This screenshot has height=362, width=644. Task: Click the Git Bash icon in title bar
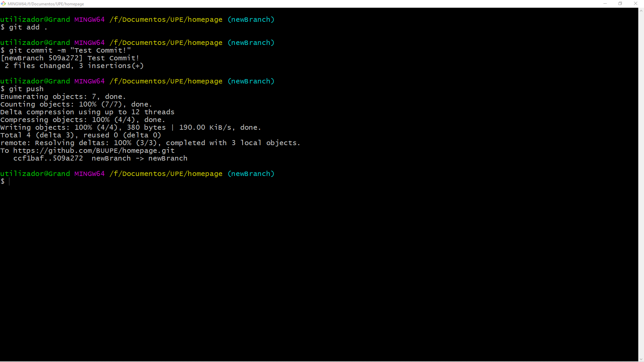3,4
